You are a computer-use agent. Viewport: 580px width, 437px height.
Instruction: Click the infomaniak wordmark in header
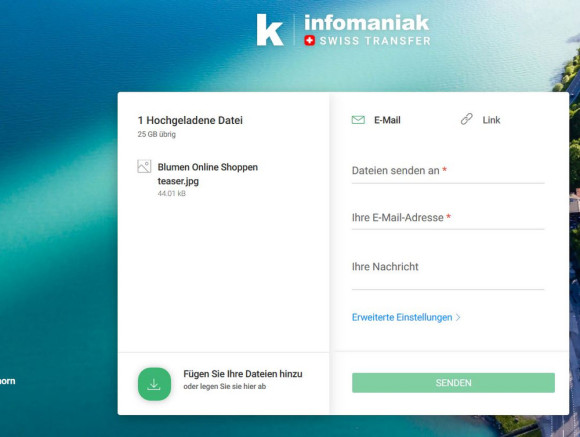[x=367, y=23]
